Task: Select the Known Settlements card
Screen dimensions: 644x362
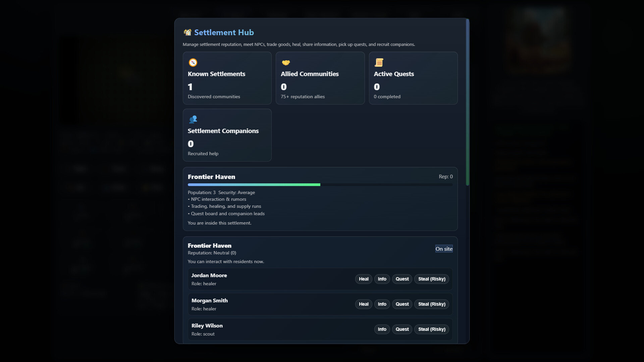Action: (x=227, y=78)
